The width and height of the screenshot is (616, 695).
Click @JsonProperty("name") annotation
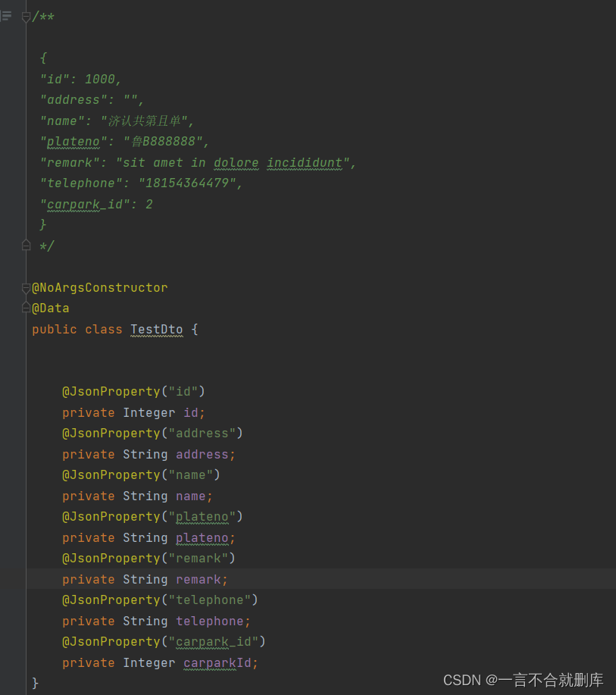tap(141, 474)
